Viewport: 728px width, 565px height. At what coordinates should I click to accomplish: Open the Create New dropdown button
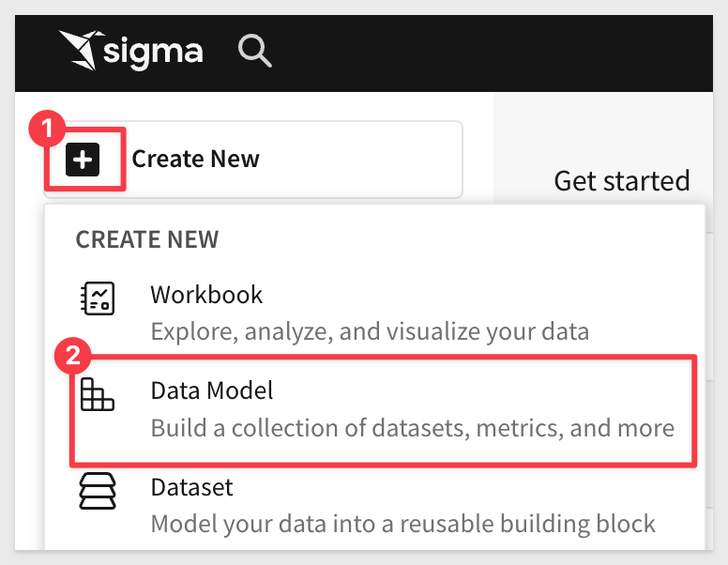pyautogui.click(x=253, y=160)
